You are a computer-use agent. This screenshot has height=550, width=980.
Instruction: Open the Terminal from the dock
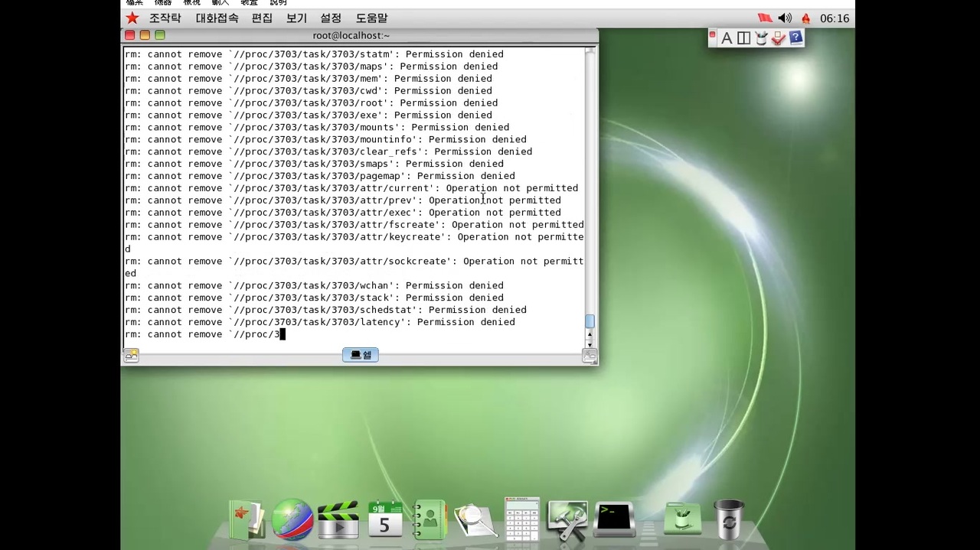point(613,519)
